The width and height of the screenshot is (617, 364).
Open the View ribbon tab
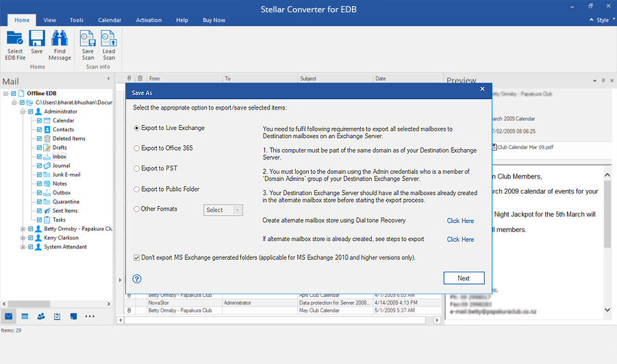[x=49, y=20]
